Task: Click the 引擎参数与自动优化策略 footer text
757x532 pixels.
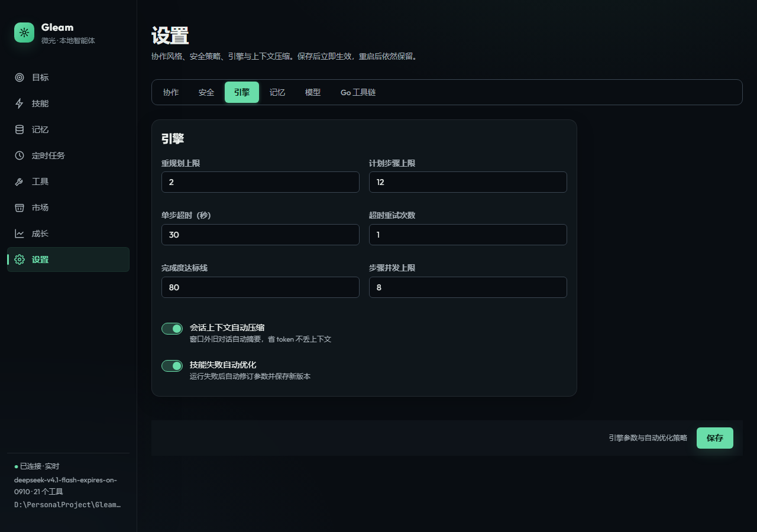Action: pyautogui.click(x=648, y=438)
